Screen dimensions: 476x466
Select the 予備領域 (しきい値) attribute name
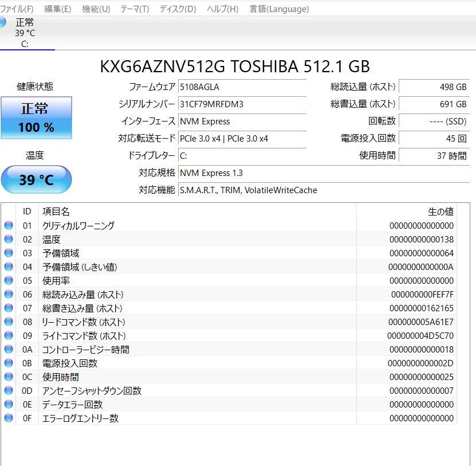pyautogui.click(x=80, y=267)
